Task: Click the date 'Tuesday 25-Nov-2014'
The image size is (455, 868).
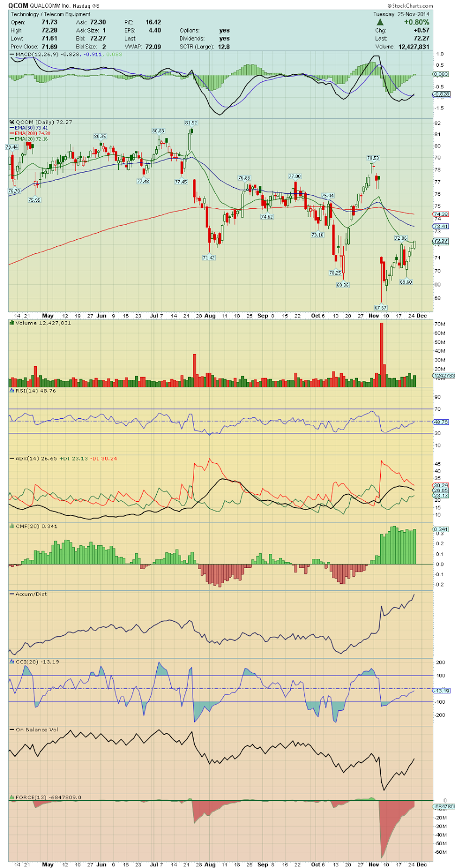Action: tap(401, 14)
